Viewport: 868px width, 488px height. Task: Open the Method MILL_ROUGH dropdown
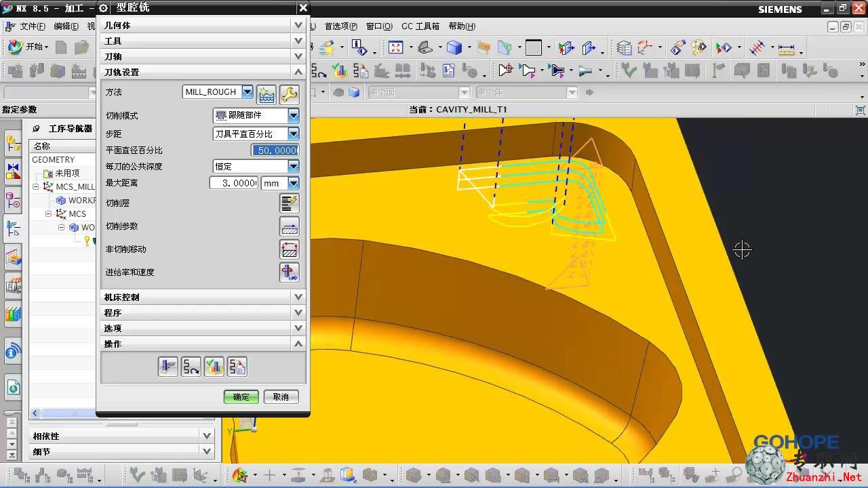pos(247,91)
